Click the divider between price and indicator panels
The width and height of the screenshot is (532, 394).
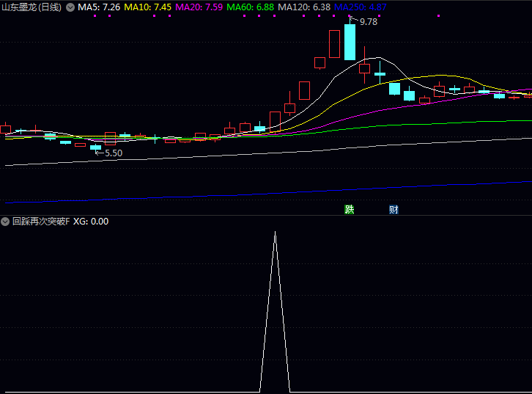pyautogui.click(x=266, y=215)
